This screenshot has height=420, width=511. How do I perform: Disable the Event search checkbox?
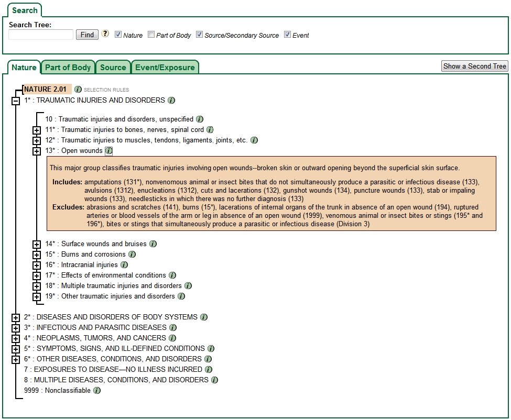[x=288, y=35]
